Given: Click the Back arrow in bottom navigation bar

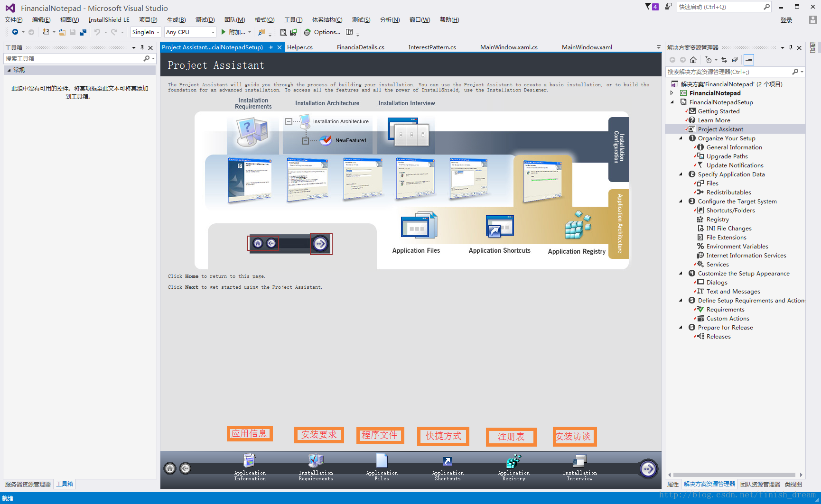Looking at the screenshot, I should click(186, 468).
